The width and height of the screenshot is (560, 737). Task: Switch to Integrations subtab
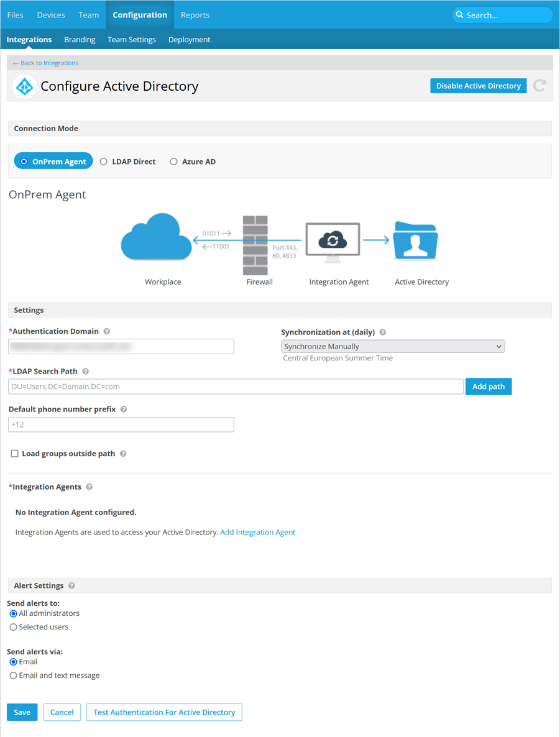tap(29, 40)
